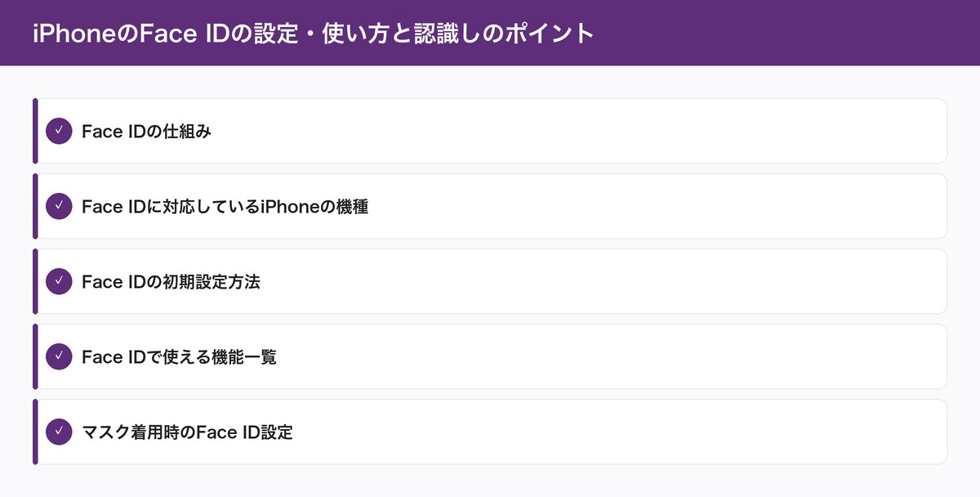Click the checkmark icon beside Face IDで使える機能一覧
980x497 pixels.
(59, 356)
